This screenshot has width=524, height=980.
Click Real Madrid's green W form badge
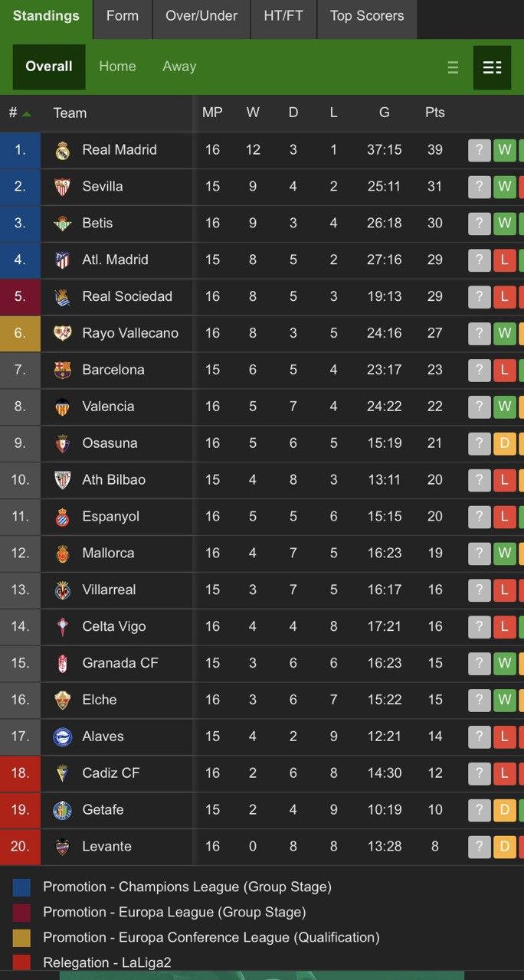coord(504,150)
